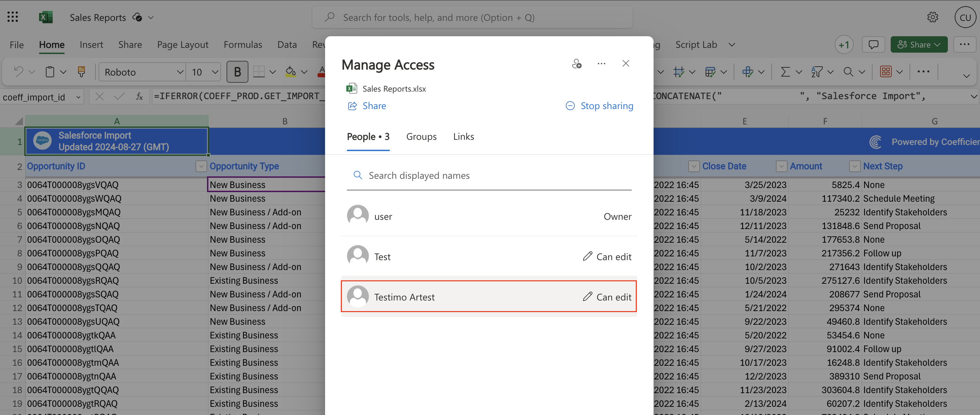Confirm the formula checkmark icon

[119, 96]
